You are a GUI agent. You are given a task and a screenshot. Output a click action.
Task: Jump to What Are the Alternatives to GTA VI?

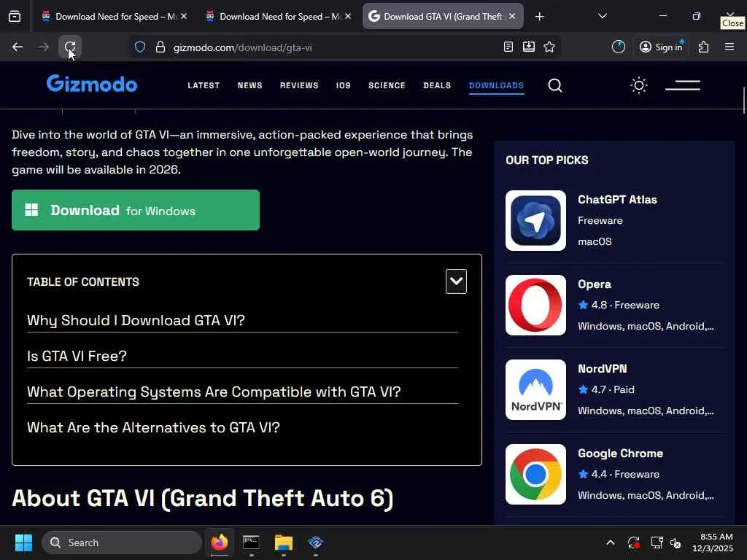[153, 427]
